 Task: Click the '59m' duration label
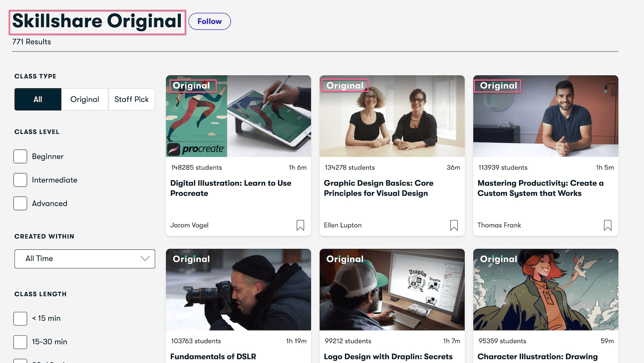tap(607, 341)
